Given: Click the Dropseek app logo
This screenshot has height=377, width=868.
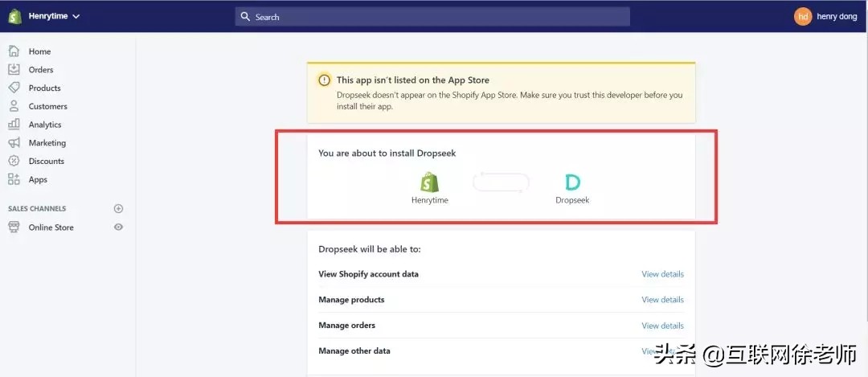Looking at the screenshot, I should click(x=572, y=182).
